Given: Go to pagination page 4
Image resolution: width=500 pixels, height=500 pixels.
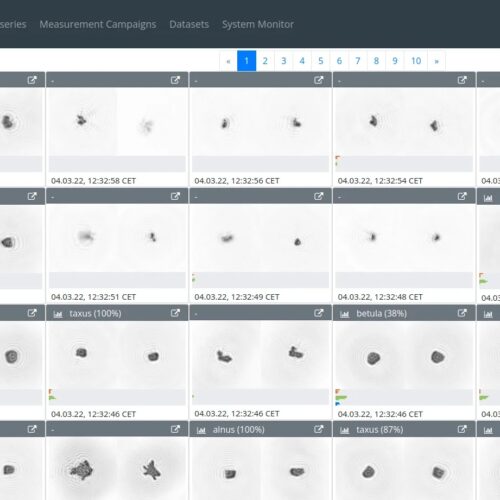Looking at the screenshot, I should [x=302, y=61].
